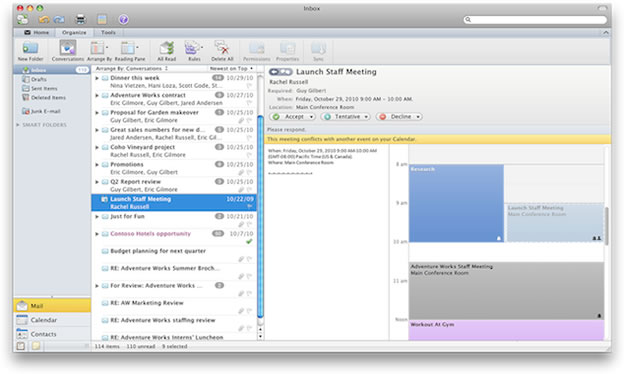
Task: Open the Newest on Top dropdown
Action: [231, 68]
